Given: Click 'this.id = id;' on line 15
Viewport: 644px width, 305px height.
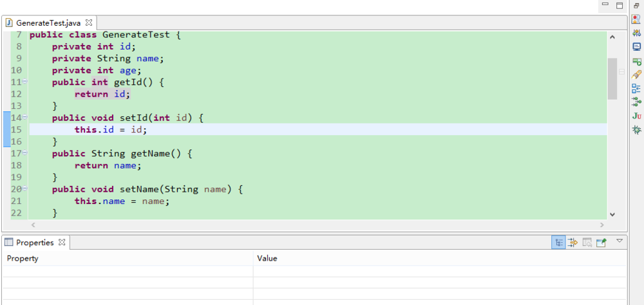Looking at the screenshot, I should point(111,130).
